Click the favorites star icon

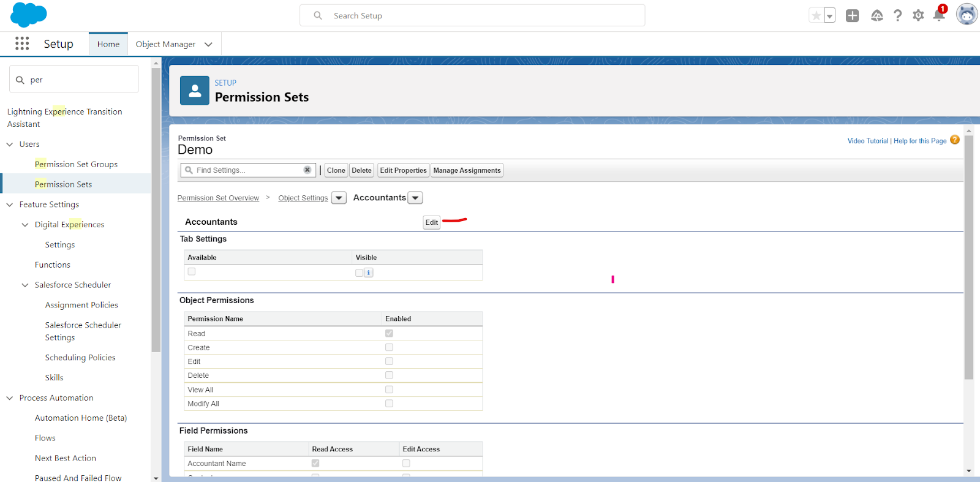tap(816, 16)
